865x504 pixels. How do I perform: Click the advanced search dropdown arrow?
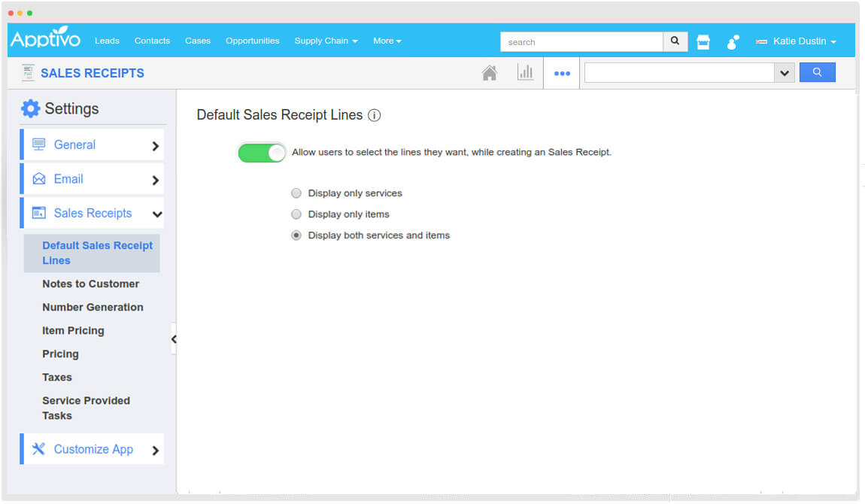click(785, 72)
